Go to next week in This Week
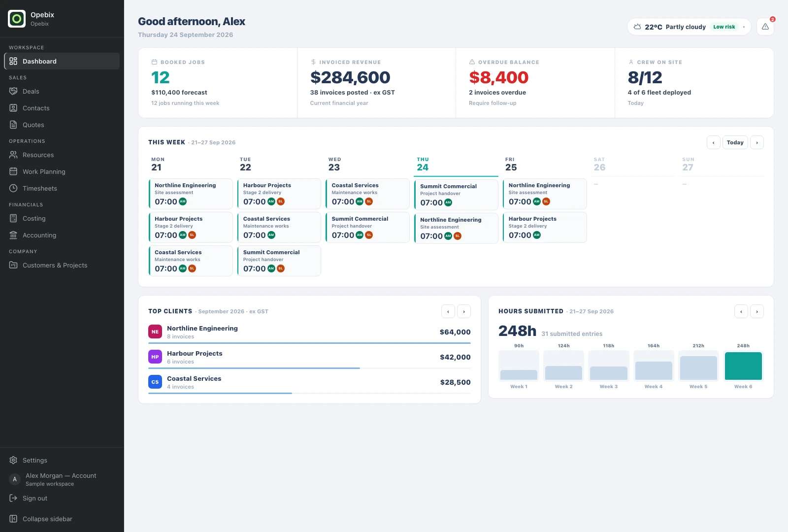Viewport: 788px width, 532px height. click(x=757, y=142)
